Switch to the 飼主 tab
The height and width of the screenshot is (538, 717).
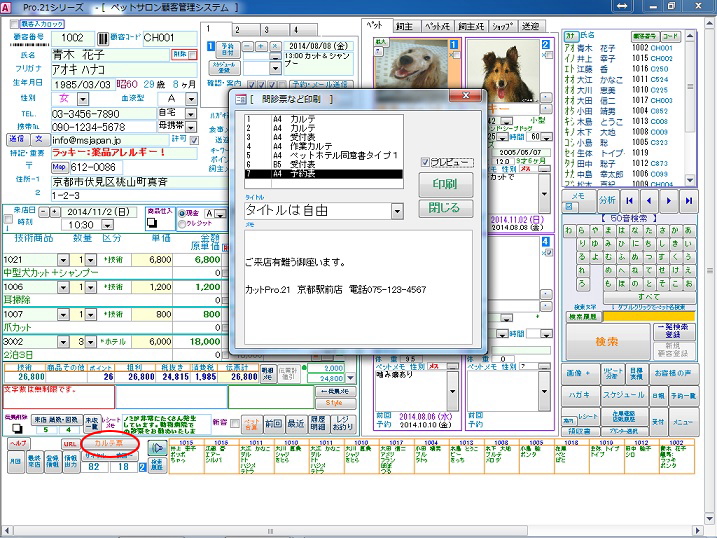pos(405,27)
